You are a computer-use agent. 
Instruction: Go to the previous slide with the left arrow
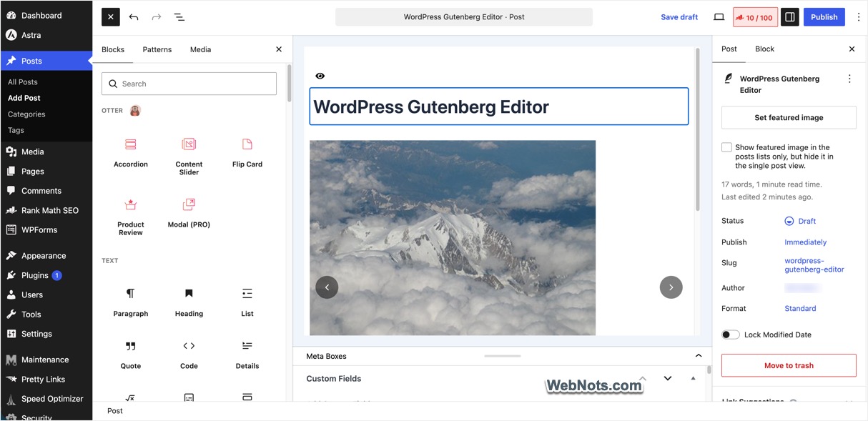coord(327,287)
